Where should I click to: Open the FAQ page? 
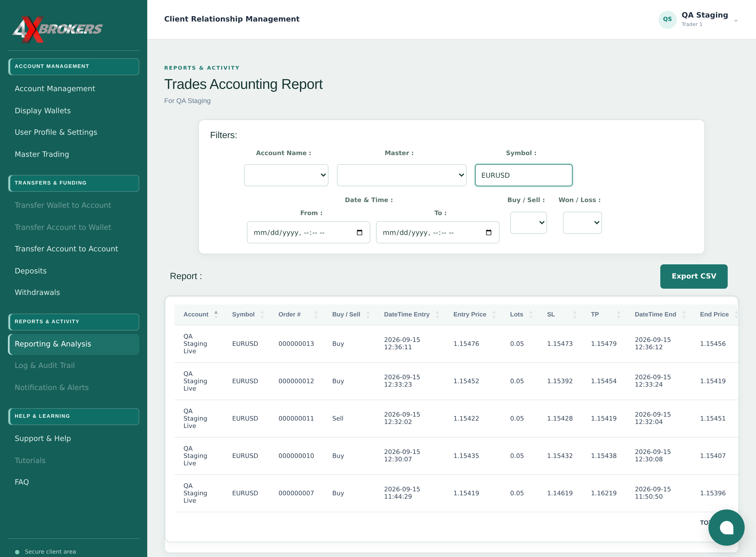pyautogui.click(x=22, y=482)
